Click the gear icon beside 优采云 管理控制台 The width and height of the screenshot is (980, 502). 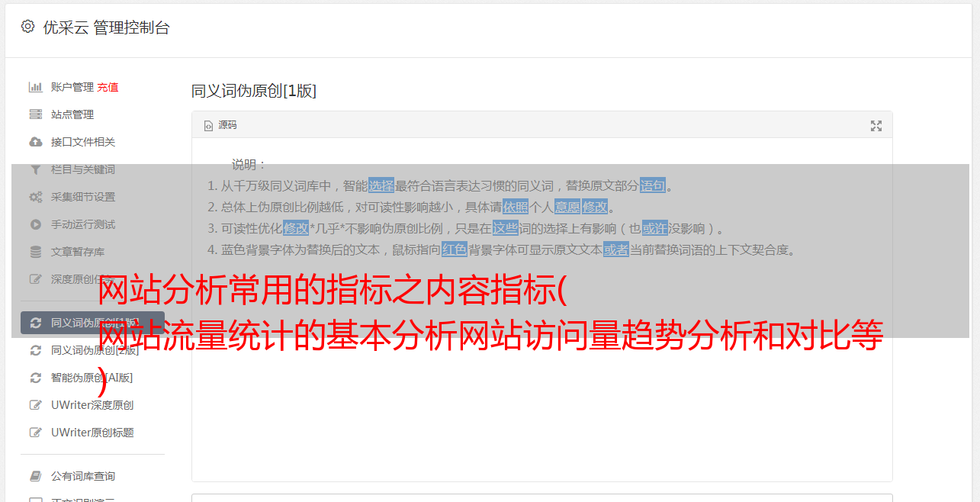[x=27, y=27]
